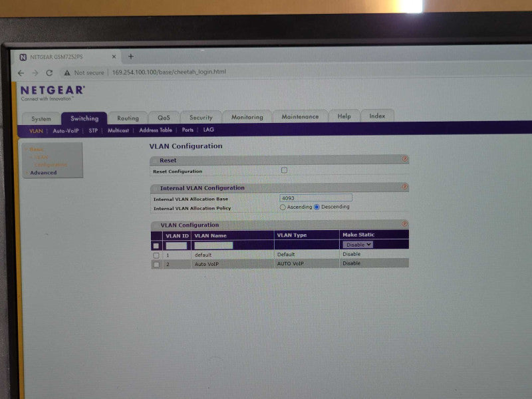Screen dimensions: 532x399
Task: Select the Ports submenu link
Action: (x=188, y=130)
